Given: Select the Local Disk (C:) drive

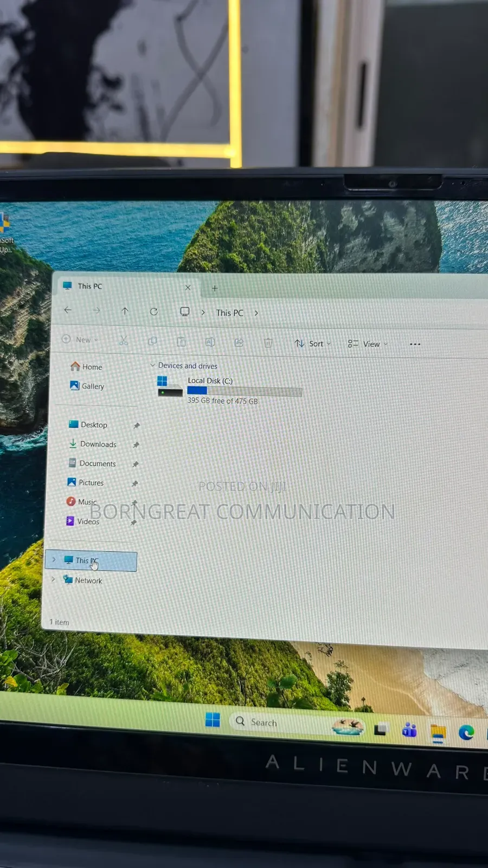Looking at the screenshot, I should [x=229, y=390].
